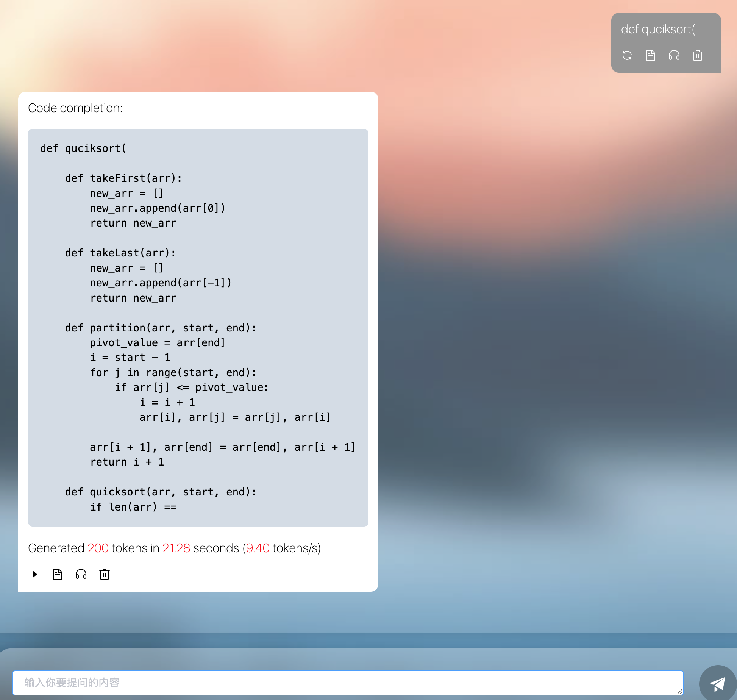Click the 'def quicksort(arr, start, end):' line
Image resolution: width=737 pixels, height=700 pixels.
click(x=160, y=492)
